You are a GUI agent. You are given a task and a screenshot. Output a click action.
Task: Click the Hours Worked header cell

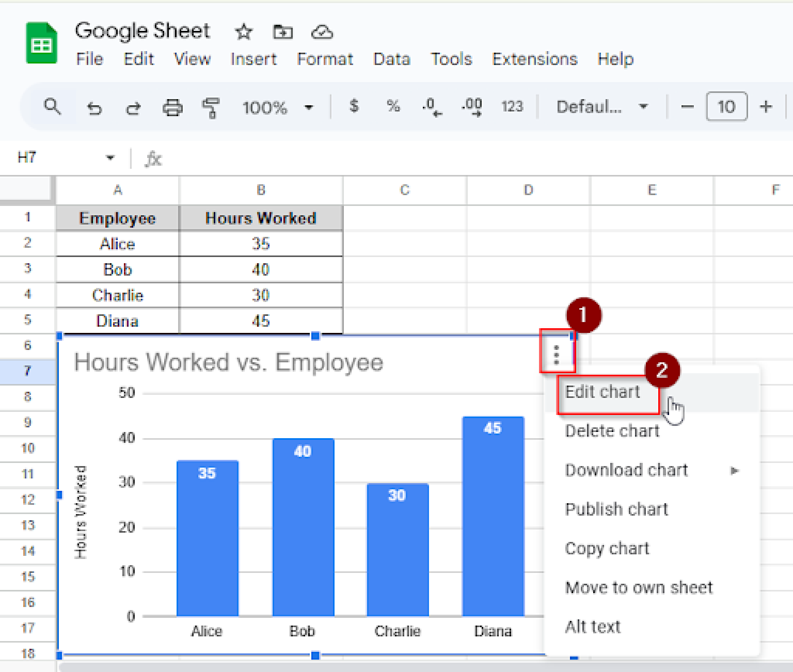tap(261, 218)
